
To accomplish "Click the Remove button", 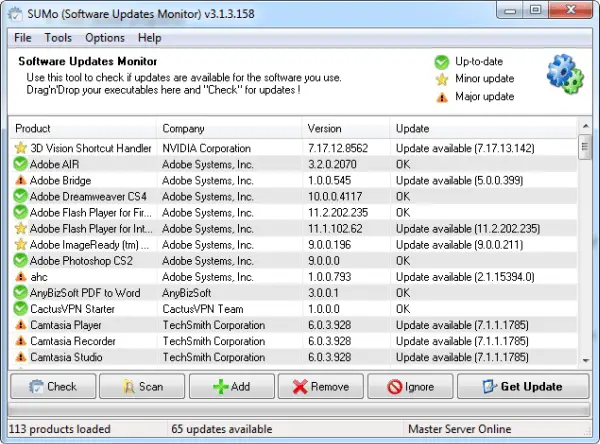I will click(x=321, y=387).
